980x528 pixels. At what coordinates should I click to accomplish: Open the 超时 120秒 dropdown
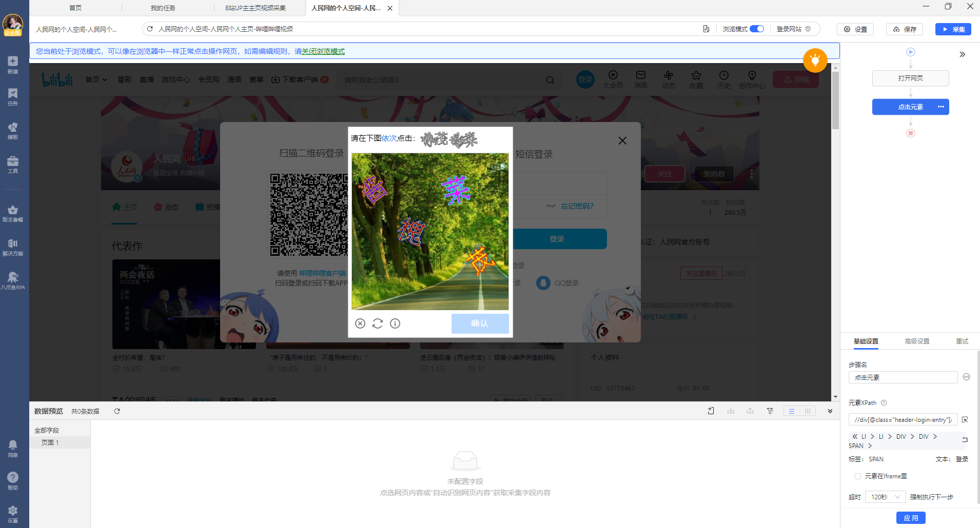[x=885, y=497]
